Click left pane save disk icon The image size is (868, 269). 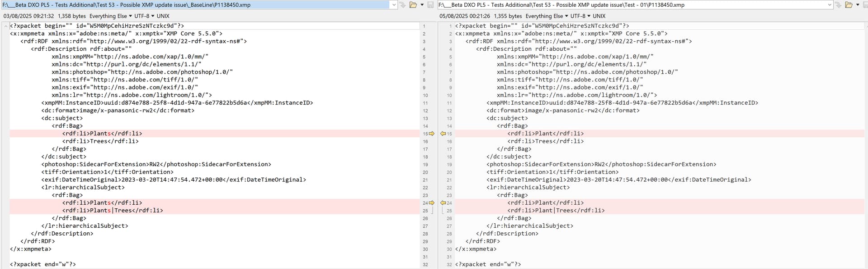pos(430,5)
